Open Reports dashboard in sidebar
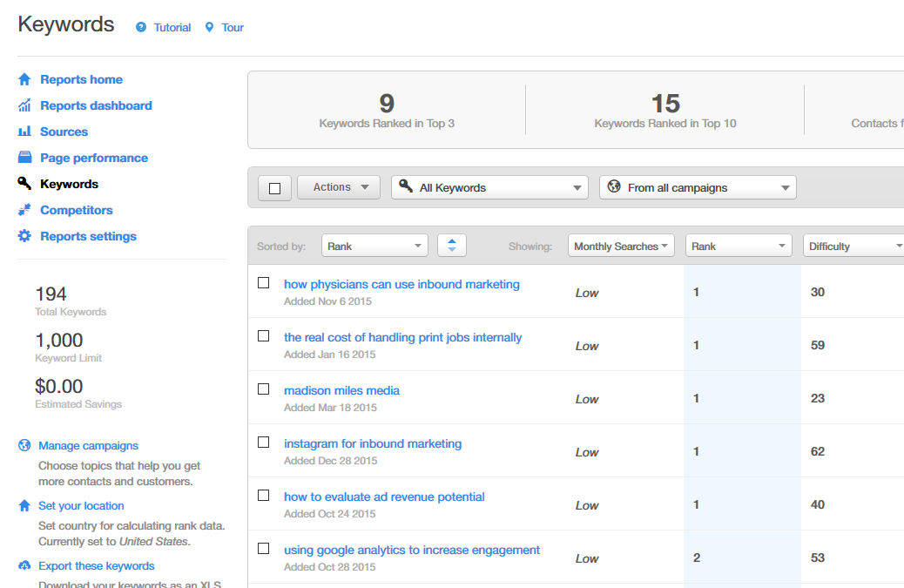 (x=97, y=105)
